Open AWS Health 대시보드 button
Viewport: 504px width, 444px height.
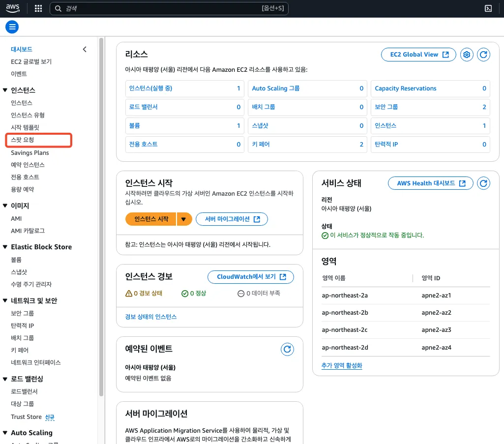pyautogui.click(x=430, y=183)
